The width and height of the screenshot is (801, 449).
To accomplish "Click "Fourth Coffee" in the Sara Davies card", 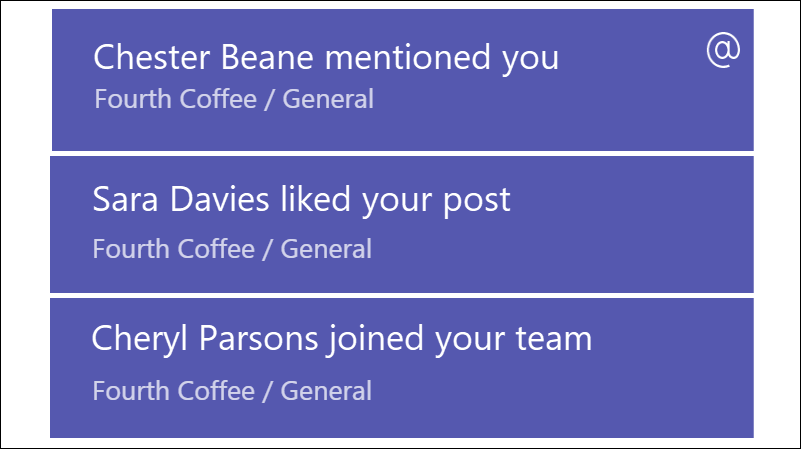I will [173, 249].
